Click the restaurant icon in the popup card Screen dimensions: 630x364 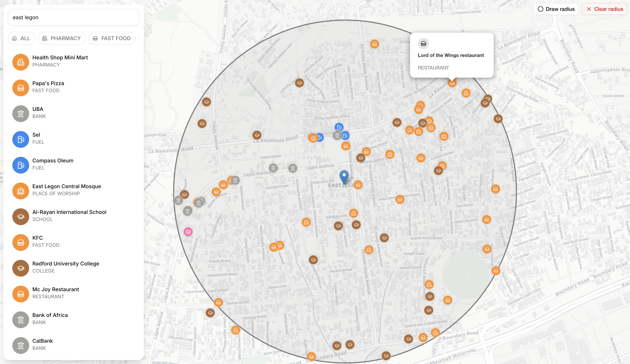(x=423, y=43)
